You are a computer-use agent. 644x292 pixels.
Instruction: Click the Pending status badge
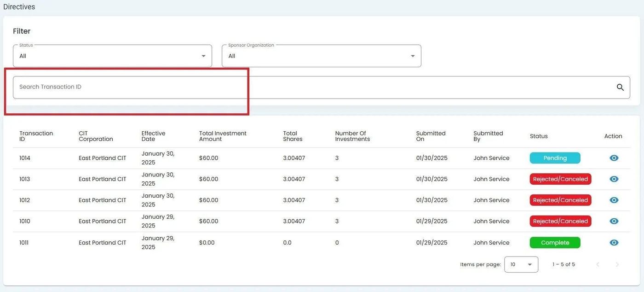555,158
